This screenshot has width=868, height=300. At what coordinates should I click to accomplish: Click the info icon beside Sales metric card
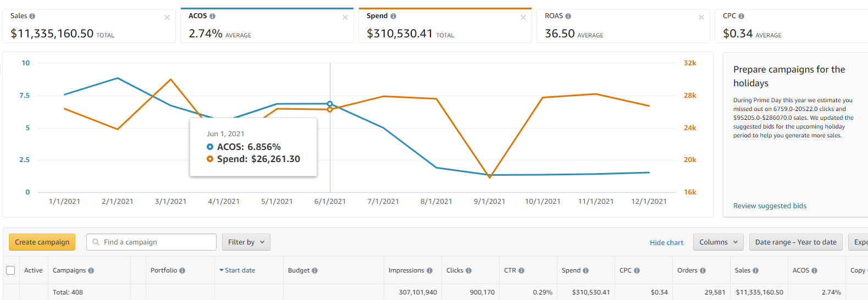pos(32,16)
